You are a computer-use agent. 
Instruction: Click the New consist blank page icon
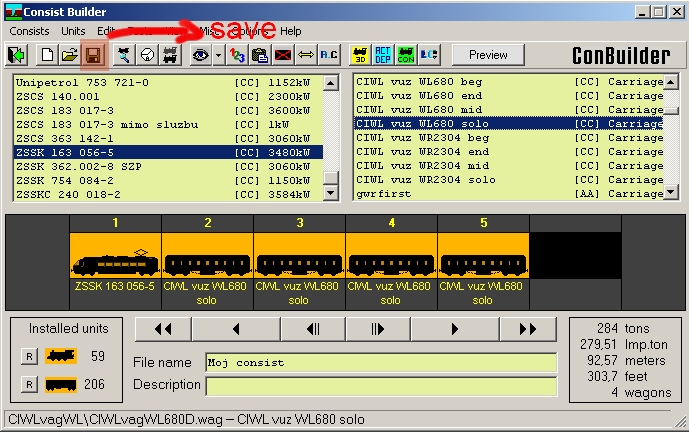point(47,55)
